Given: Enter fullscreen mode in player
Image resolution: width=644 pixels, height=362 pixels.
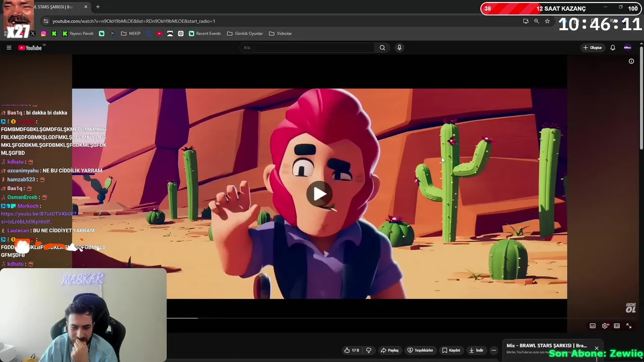Looking at the screenshot, I should pyautogui.click(x=629, y=326).
